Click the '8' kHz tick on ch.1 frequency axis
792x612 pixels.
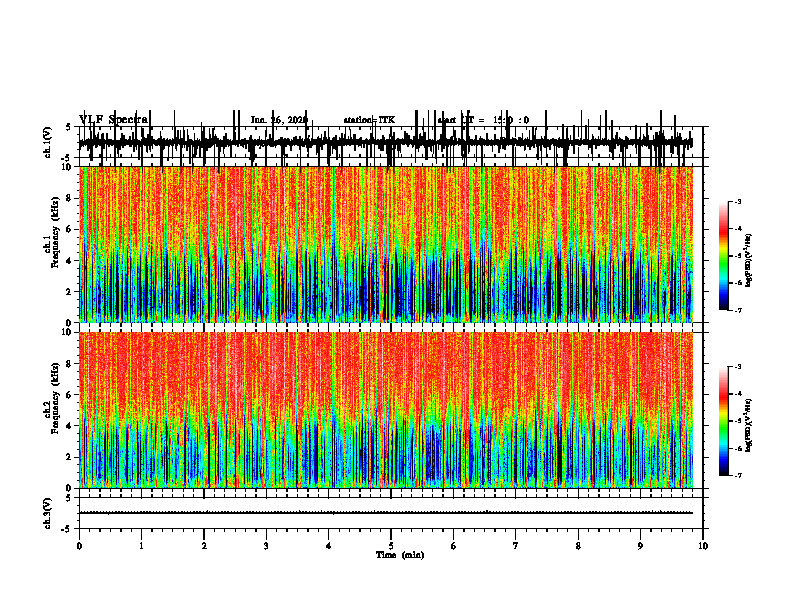point(70,198)
